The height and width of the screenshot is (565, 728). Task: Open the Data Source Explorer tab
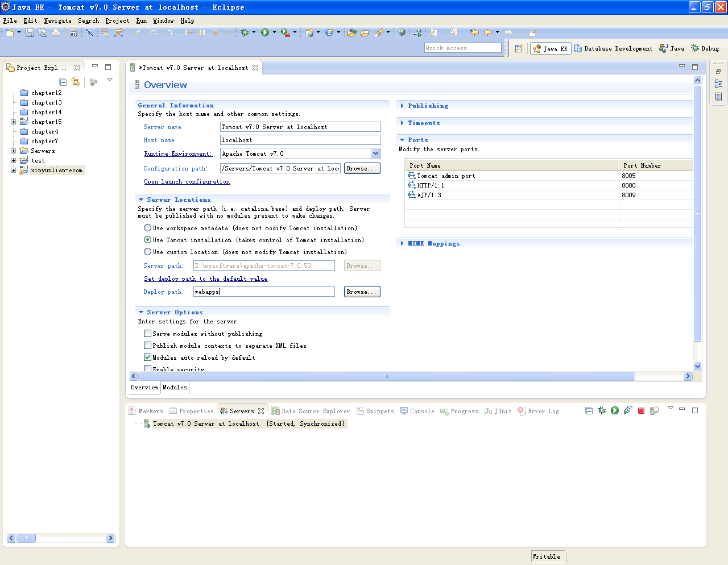tap(311, 411)
